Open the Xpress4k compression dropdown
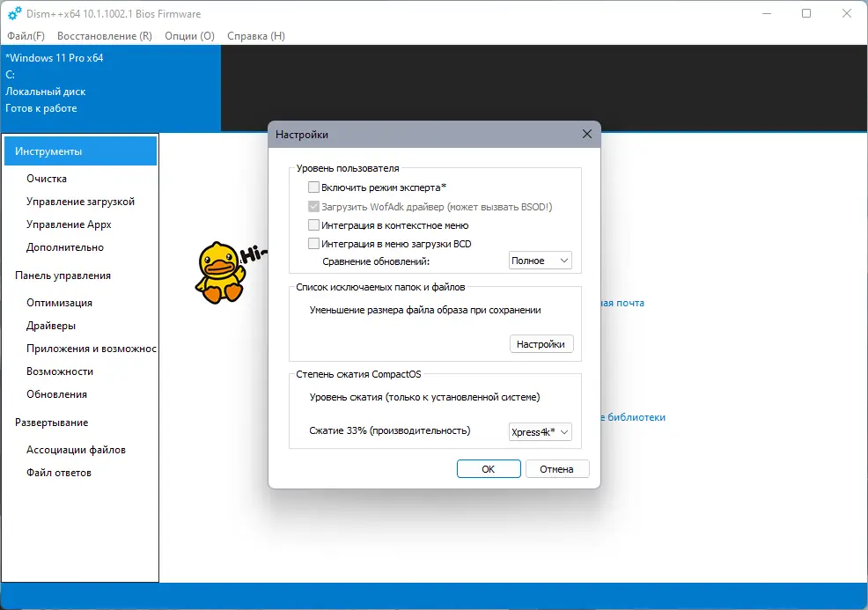Screen dimensions: 868x610 click(541, 432)
